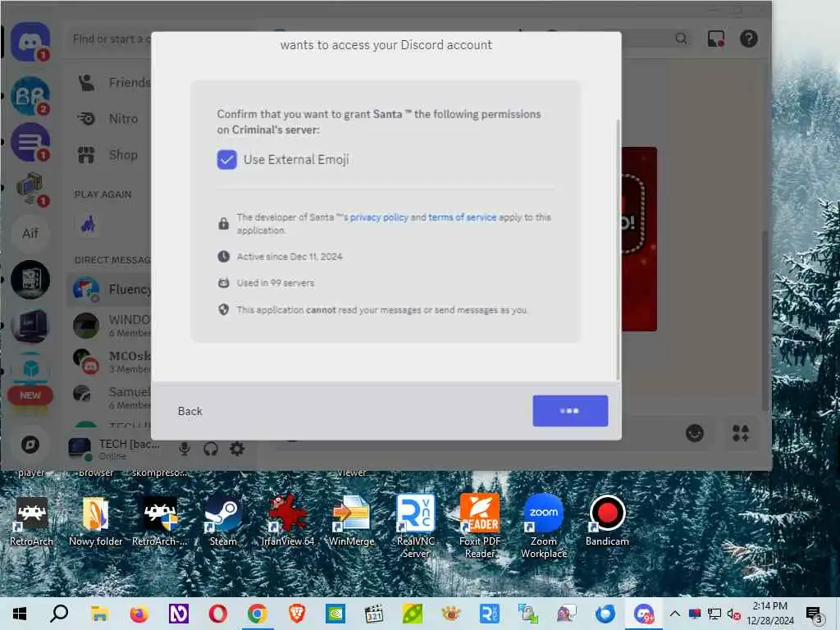Open the PC case server icon
Screen dimensions: 840x630
point(30,279)
